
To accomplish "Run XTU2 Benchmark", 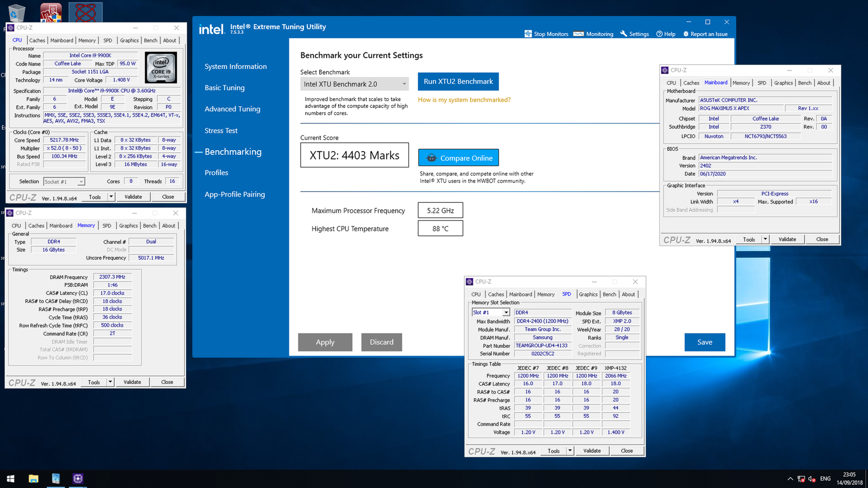I will [x=458, y=81].
